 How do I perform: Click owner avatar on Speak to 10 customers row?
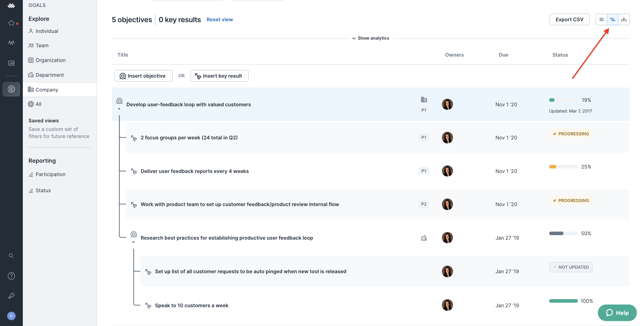447,305
